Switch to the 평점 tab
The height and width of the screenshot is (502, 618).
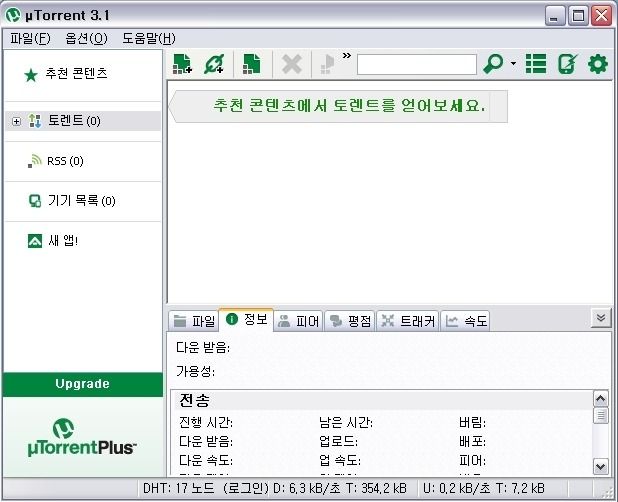click(x=350, y=321)
